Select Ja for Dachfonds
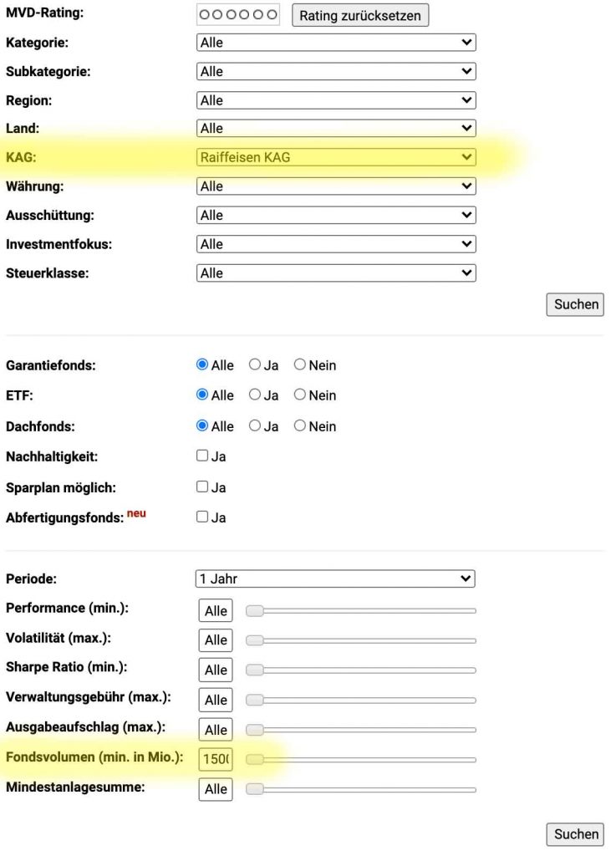The image size is (616, 856). (x=255, y=425)
